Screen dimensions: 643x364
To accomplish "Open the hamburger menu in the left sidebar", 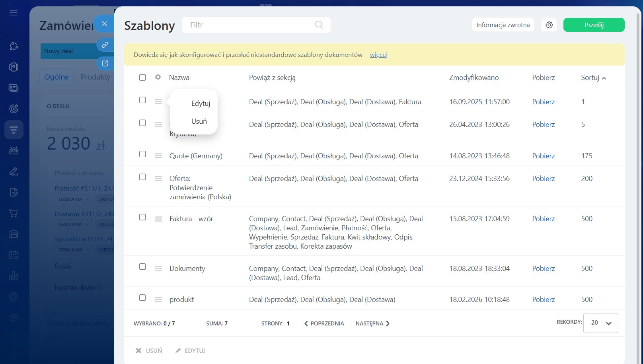I will pos(14,13).
